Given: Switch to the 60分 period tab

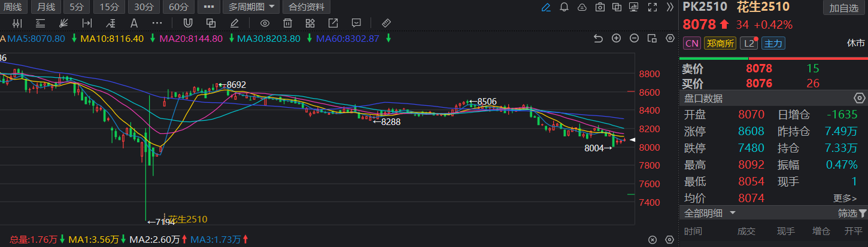Looking at the screenshot, I should pyautogui.click(x=178, y=7).
